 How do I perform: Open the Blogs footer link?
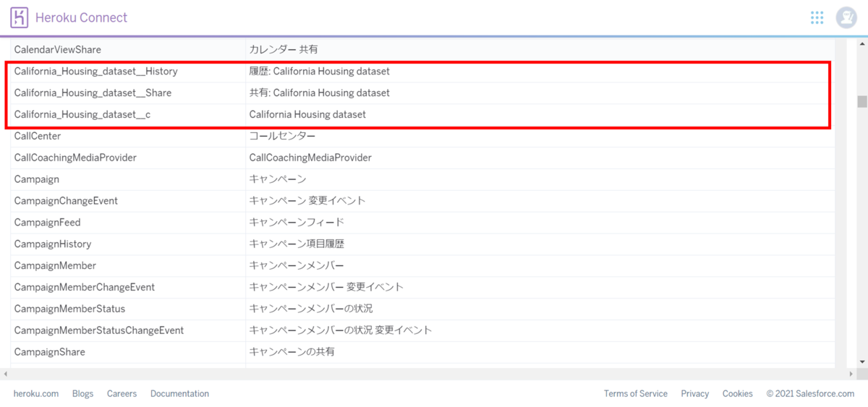coord(82,394)
